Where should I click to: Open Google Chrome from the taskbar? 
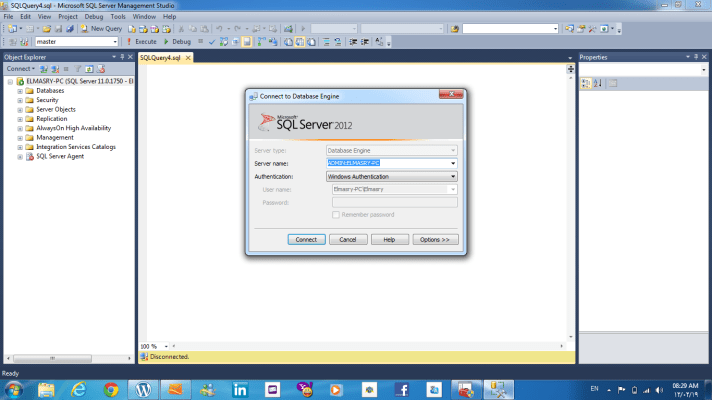coord(110,389)
